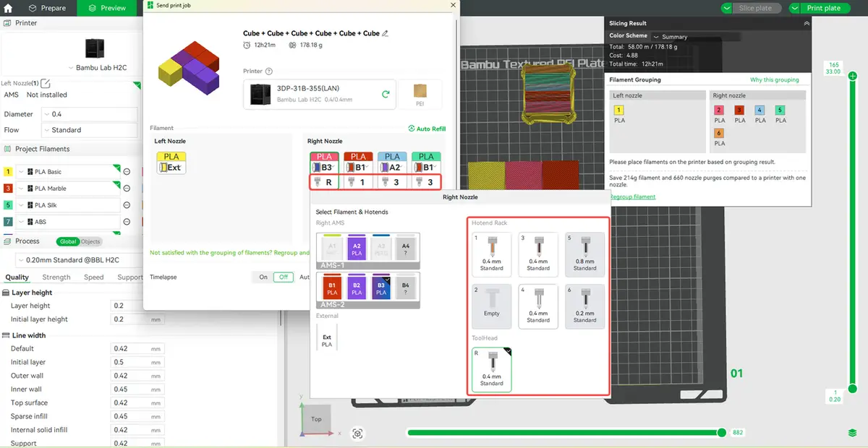The image size is (868, 448).
Task: Open the PLA Basic filament dropdown
Action: (67, 172)
